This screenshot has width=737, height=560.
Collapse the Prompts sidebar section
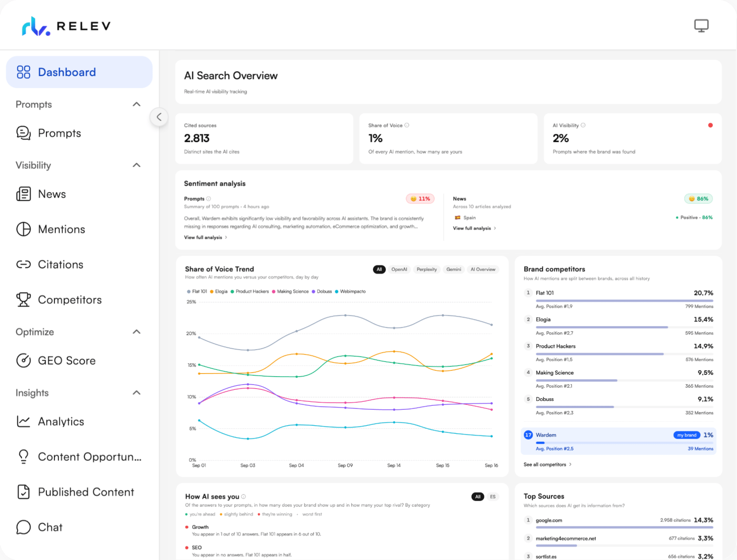coord(136,105)
